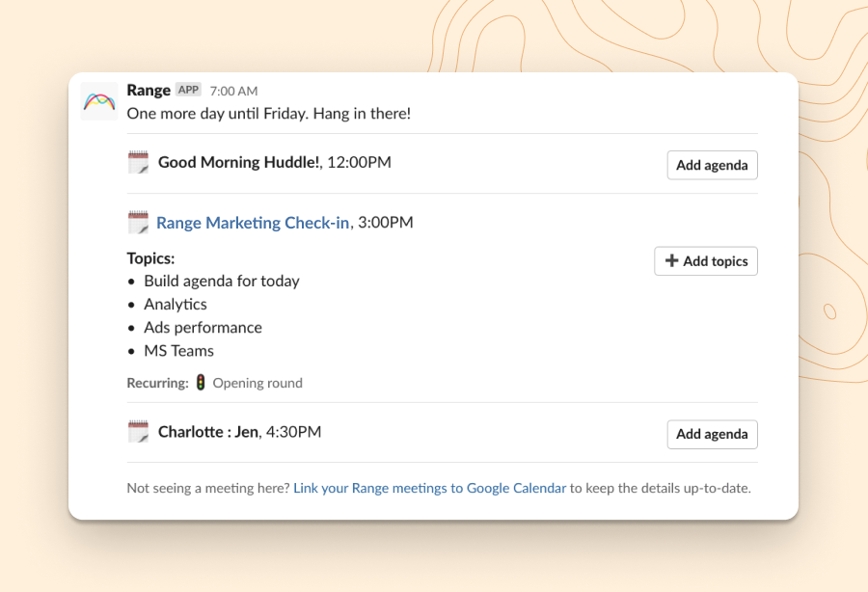Open the Range Marketing Check-in link

click(253, 223)
